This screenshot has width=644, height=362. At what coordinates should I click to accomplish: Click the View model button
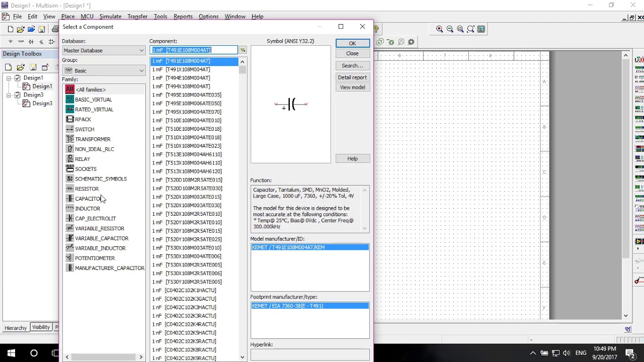click(352, 87)
